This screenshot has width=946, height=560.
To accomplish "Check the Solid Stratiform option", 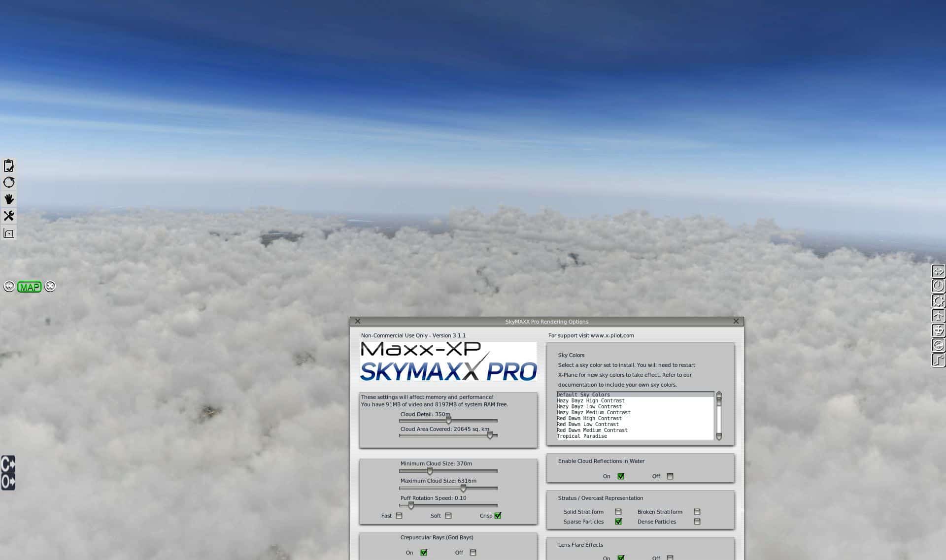I will pos(618,512).
